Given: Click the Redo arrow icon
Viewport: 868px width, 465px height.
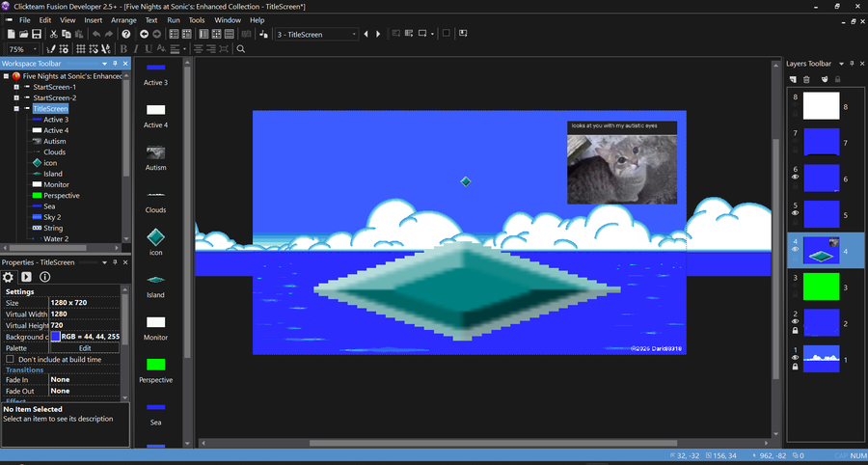Looking at the screenshot, I should [108, 34].
